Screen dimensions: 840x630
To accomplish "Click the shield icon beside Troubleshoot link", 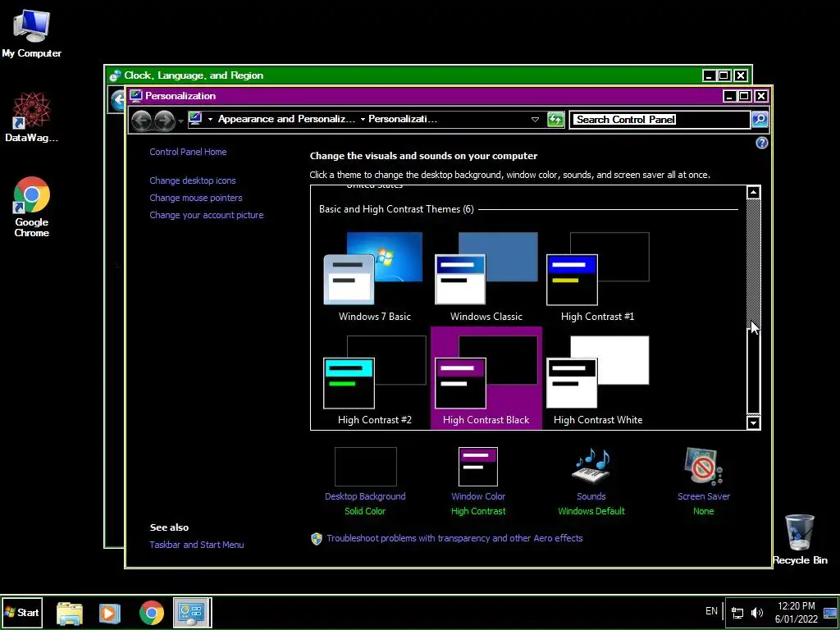I will (x=317, y=538).
